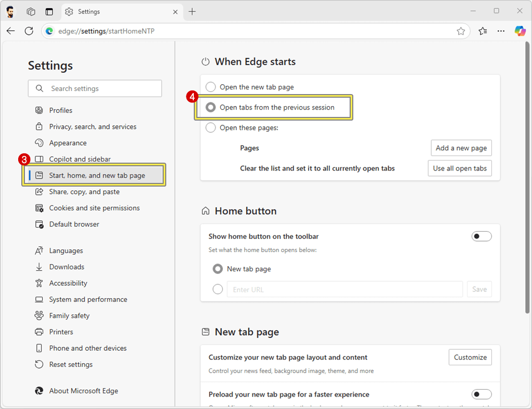Screen dimensions: 532x409
Task: Click Add a new page button
Action: [x=461, y=148]
